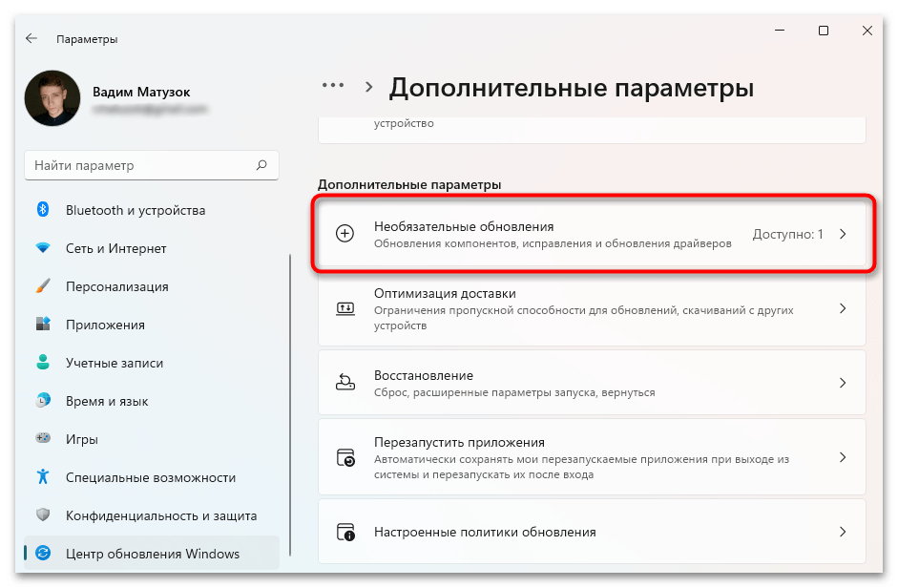Click the search magnifier icon
This screenshot has width=898, height=588.
[x=261, y=165]
